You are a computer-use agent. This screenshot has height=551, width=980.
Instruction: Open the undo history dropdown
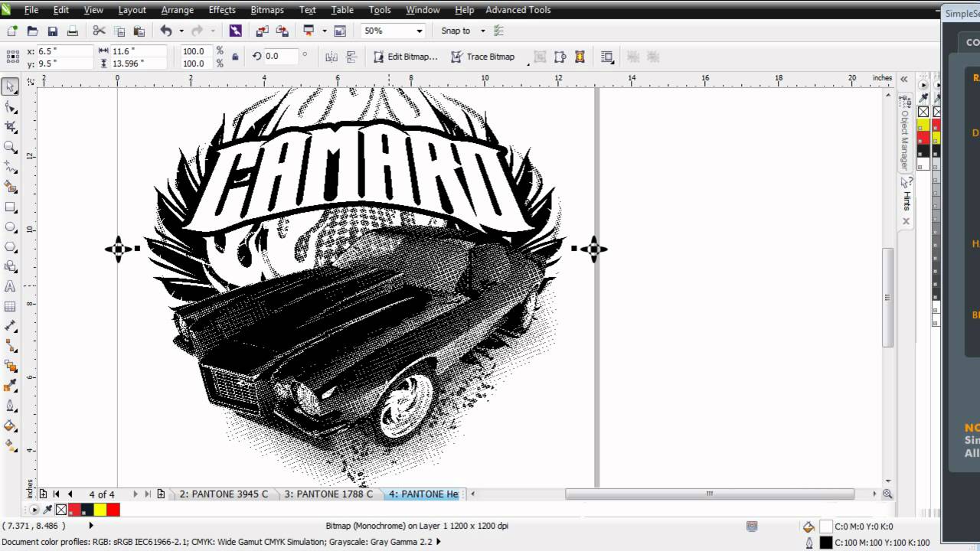click(x=181, y=31)
